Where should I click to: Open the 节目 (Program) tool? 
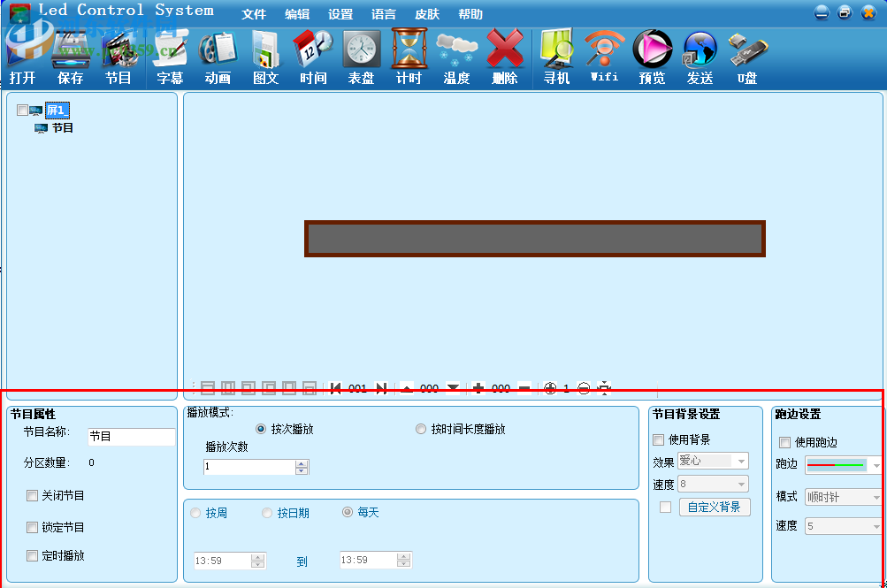(x=119, y=56)
